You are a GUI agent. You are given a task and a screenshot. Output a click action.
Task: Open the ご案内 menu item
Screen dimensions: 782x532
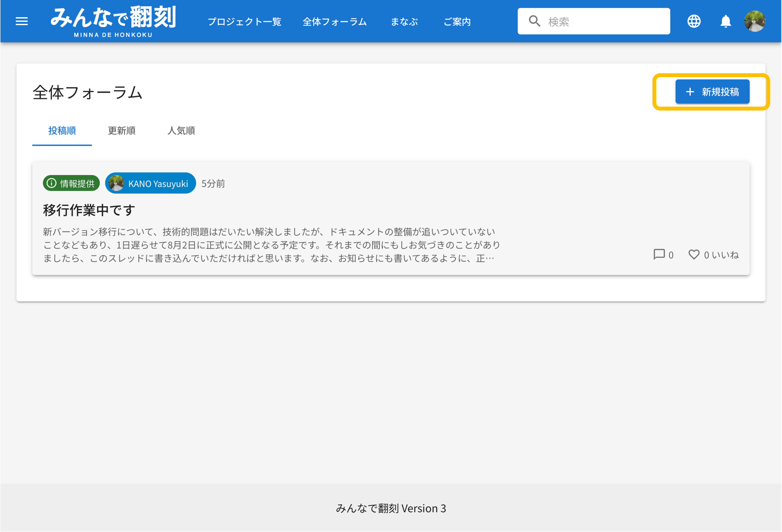pos(457,21)
